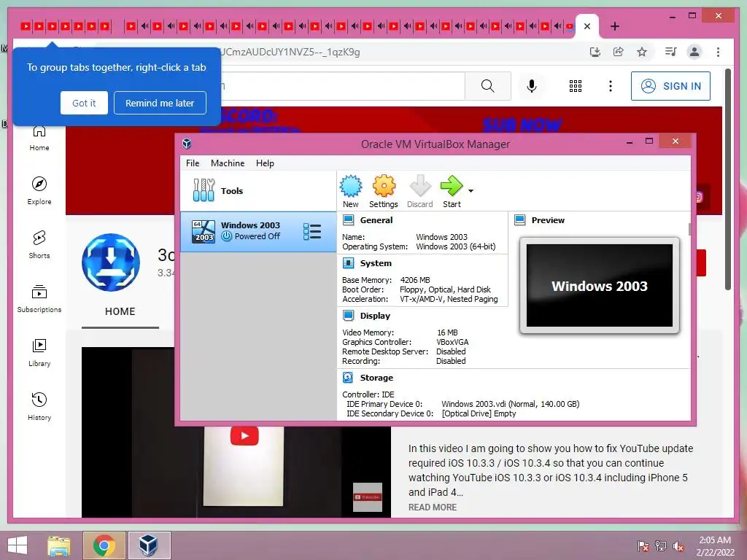Select the channel HOME tab
Viewport: 747px width, 560px height.
click(x=120, y=311)
